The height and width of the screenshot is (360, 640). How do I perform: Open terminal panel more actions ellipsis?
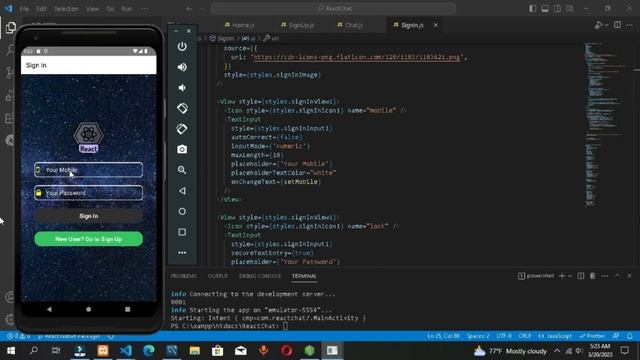pos(605,276)
